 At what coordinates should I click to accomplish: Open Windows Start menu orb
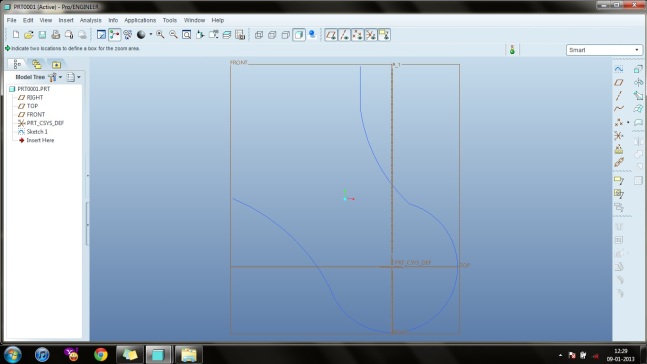(13, 355)
